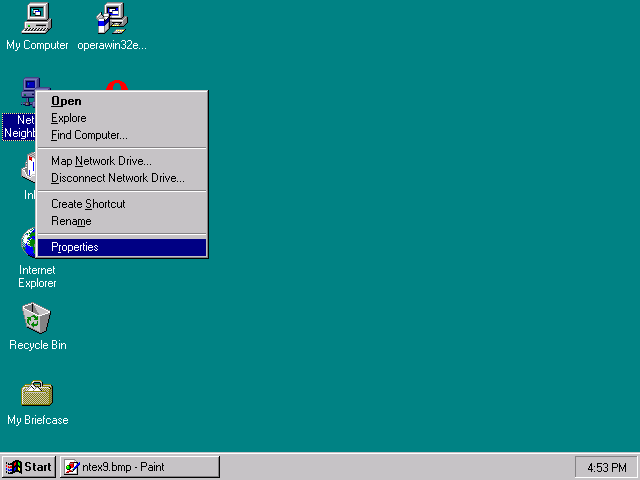The image size is (640, 480).
Task: Select the Inbox icon behind the menu
Action: tap(29, 167)
